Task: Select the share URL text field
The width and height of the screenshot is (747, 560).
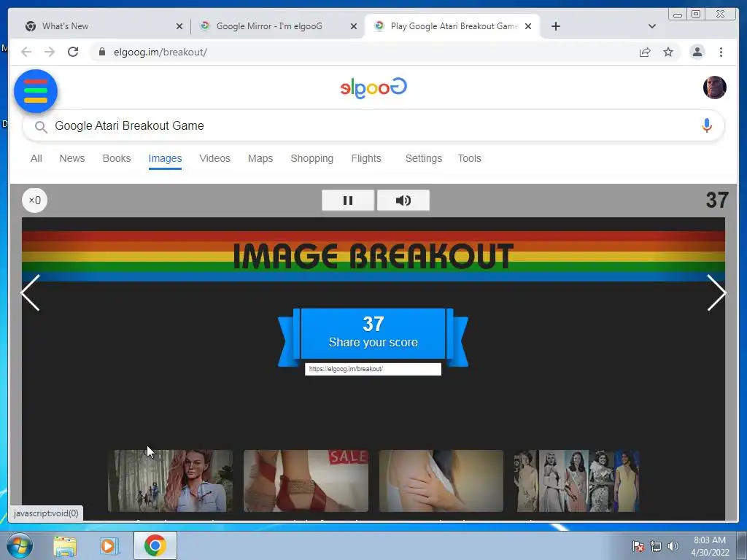Action: [373, 369]
